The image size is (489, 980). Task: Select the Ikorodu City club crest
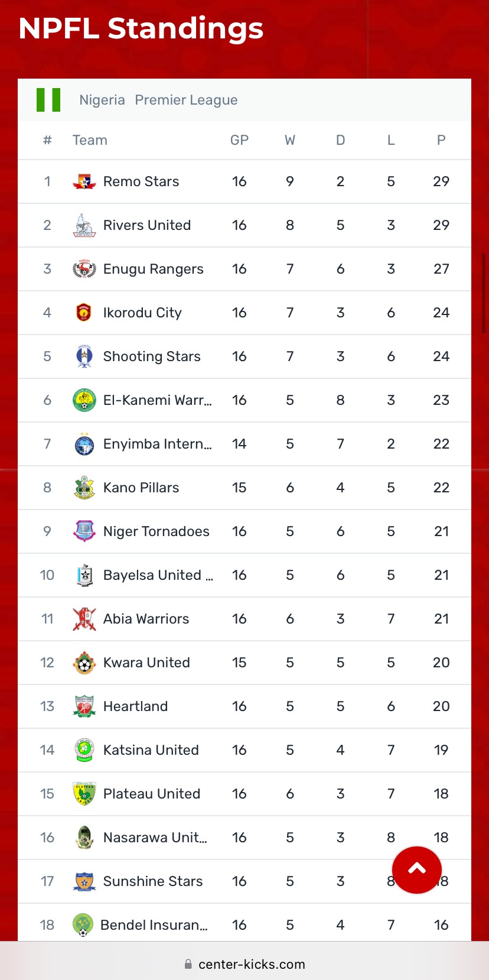[84, 313]
